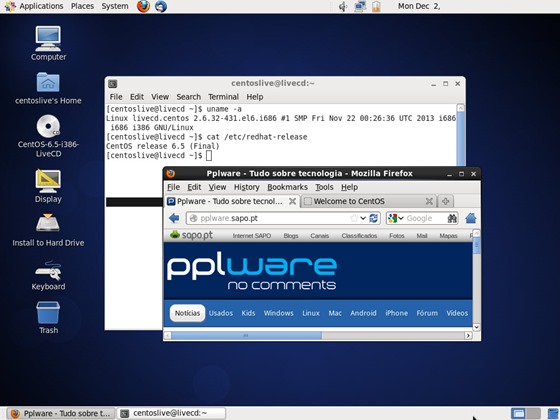Screen dimensions: 560x420
Task: Open the terminal's Search menu
Action: (x=188, y=97)
